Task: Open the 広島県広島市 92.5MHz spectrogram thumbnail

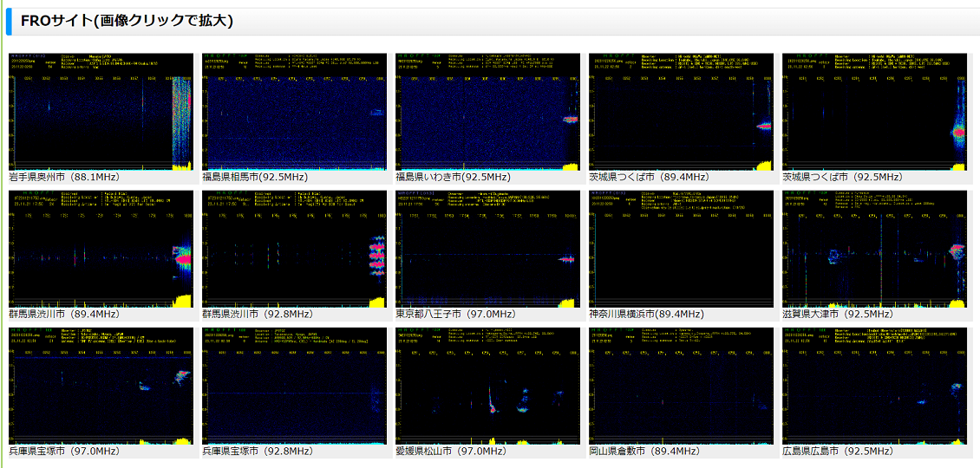Action: [x=874, y=386]
